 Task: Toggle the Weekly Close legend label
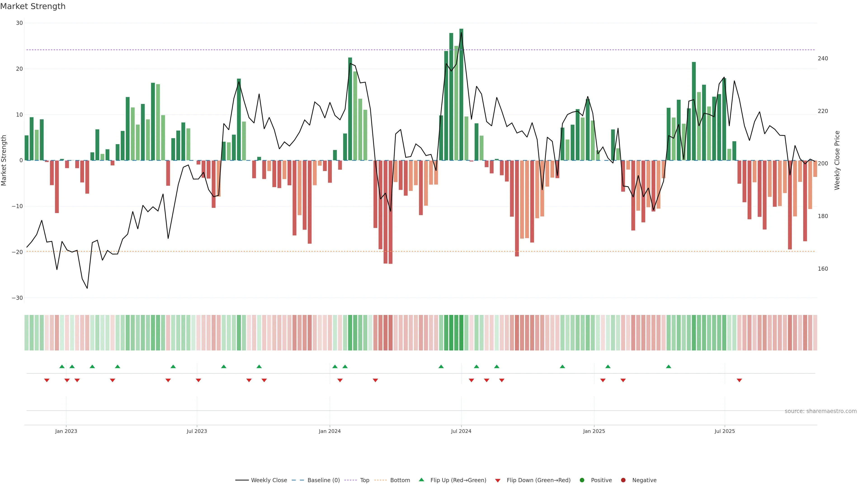[269, 480]
